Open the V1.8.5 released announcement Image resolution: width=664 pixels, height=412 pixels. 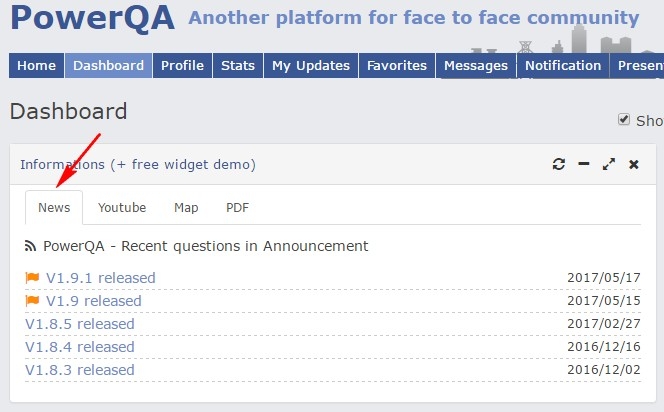tap(80, 324)
